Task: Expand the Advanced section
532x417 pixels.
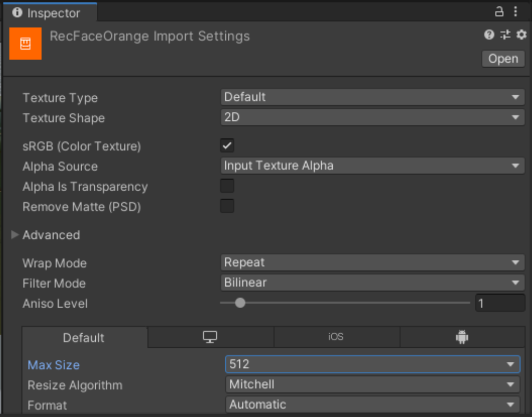Action: coord(15,235)
